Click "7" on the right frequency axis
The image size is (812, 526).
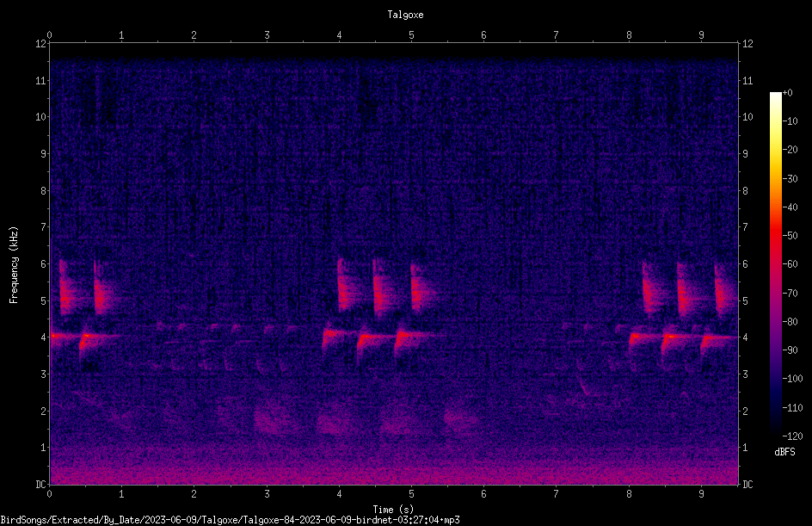[x=745, y=227]
